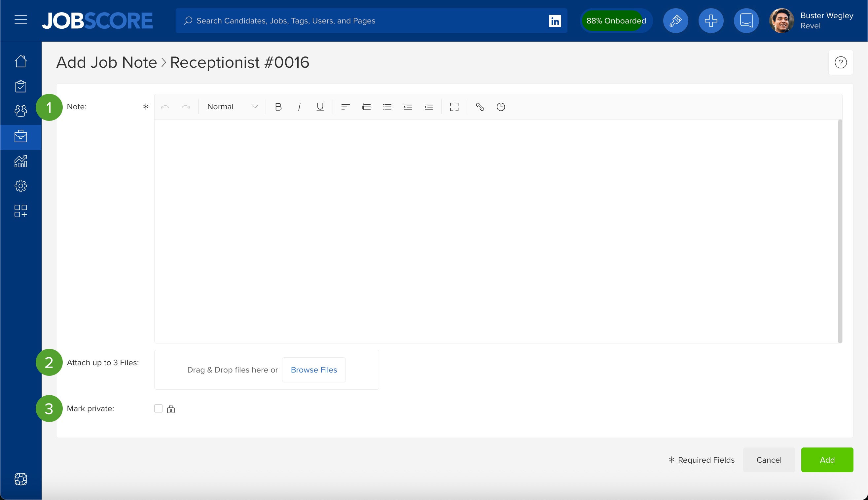Check the Mark private checkbox

[x=158, y=408]
